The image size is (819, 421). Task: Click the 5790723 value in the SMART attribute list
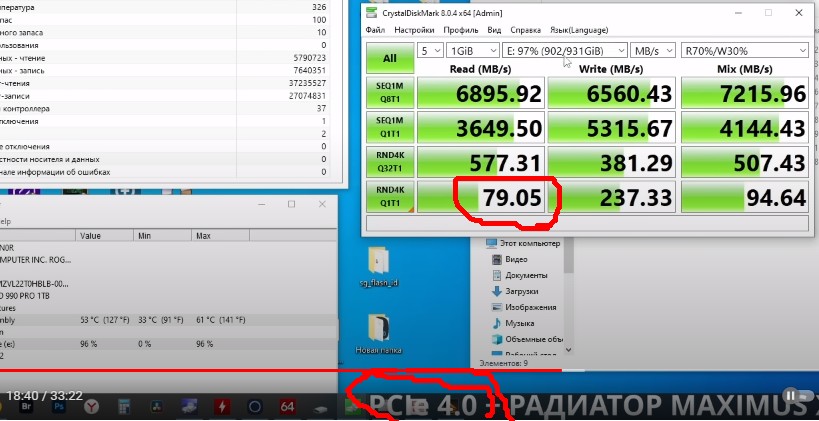[x=307, y=58]
